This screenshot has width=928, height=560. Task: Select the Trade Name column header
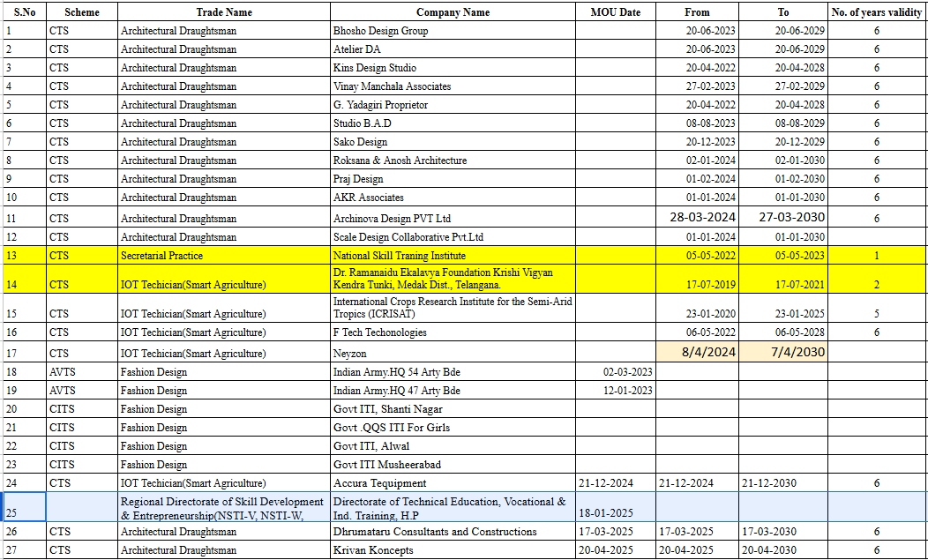[x=223, y=12]
